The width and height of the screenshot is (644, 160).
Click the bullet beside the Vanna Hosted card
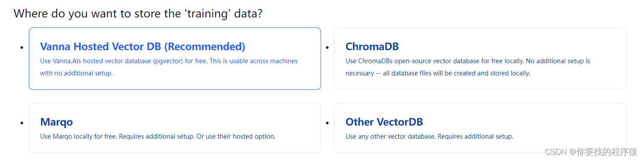pos(22,47)
